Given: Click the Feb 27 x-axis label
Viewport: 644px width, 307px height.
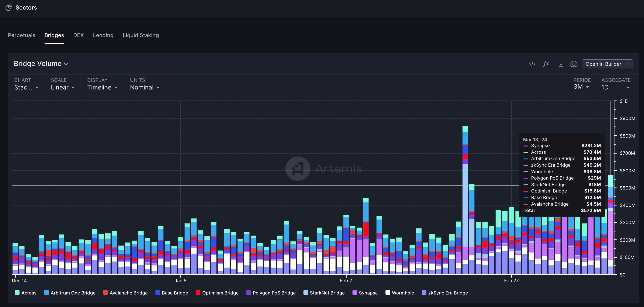Looking at the screenshot, I should coord(511,280).
